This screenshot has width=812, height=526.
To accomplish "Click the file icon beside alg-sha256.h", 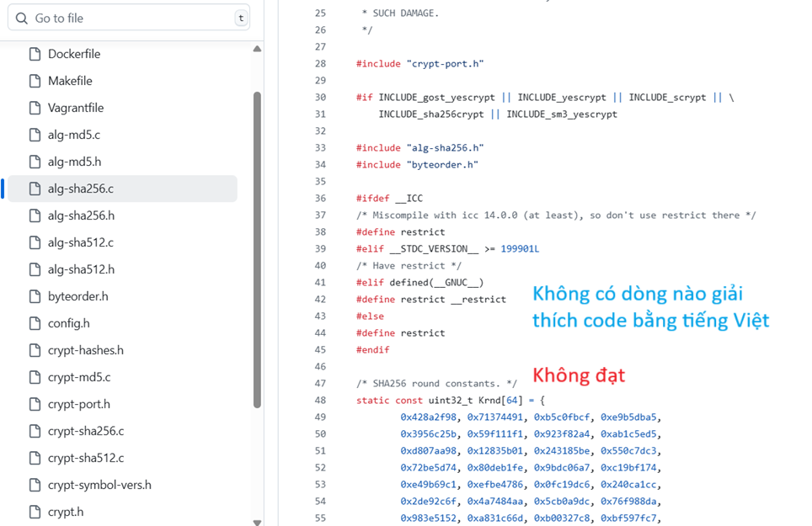I will coord(35,215).
